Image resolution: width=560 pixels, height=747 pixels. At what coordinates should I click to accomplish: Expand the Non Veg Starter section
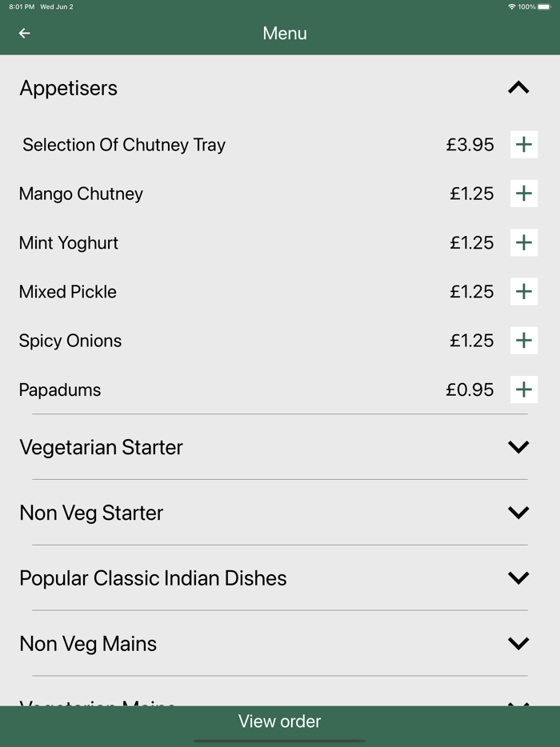coord(518,513)
